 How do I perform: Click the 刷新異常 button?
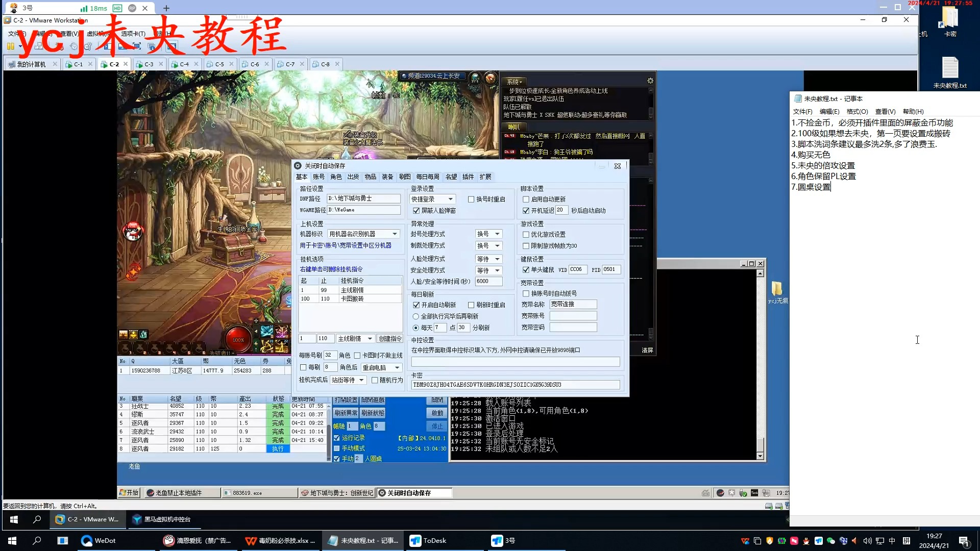tap(346, 413)
